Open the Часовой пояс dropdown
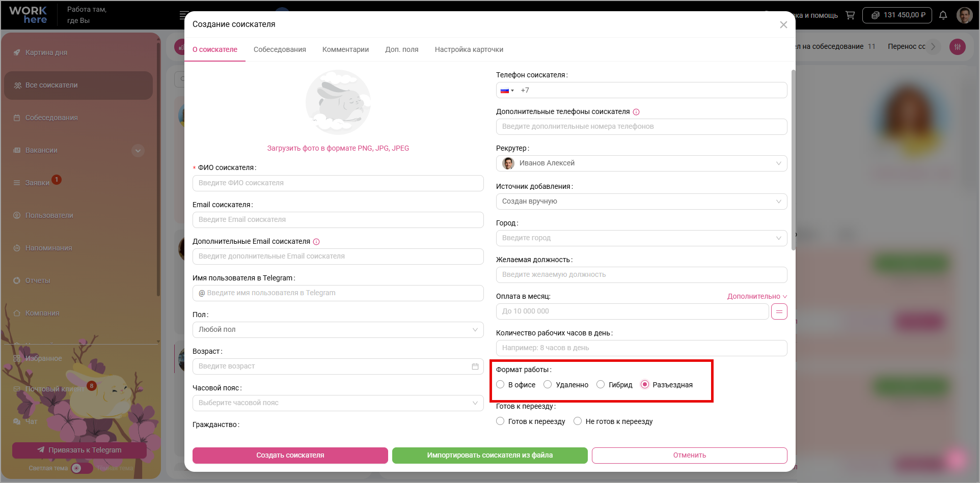 (x=338, y=403)
